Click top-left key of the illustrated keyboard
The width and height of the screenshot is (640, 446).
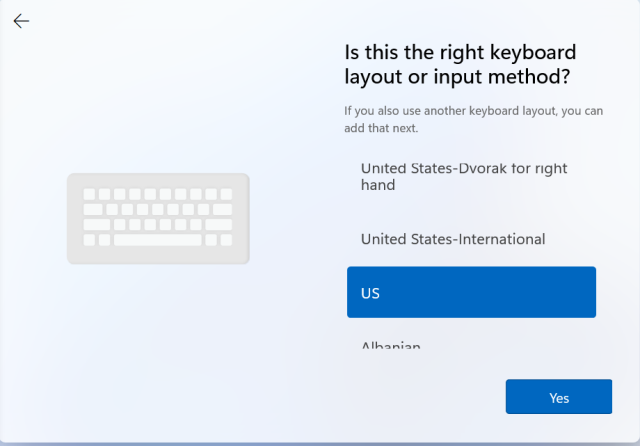89,194
